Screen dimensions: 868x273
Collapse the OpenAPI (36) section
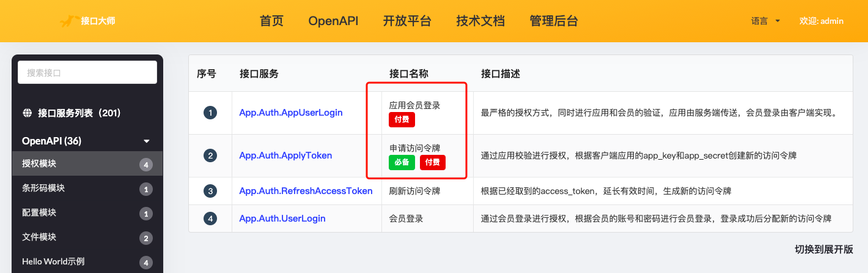coord(146,141)
